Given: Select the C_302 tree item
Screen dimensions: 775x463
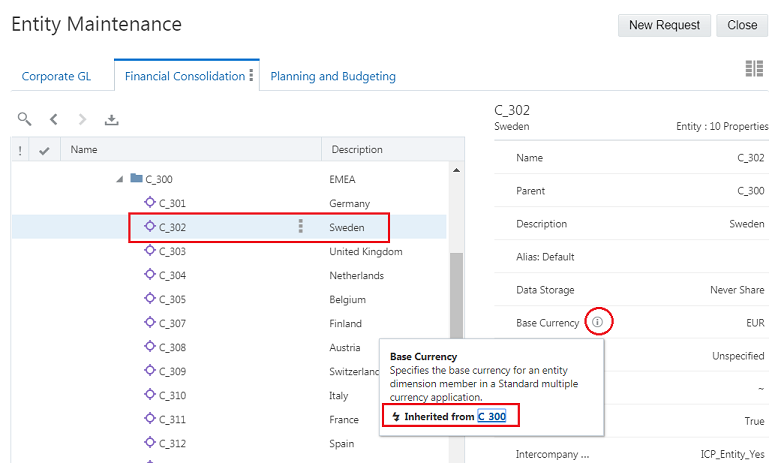Looking at the screenshot, I should coord(172,227).
